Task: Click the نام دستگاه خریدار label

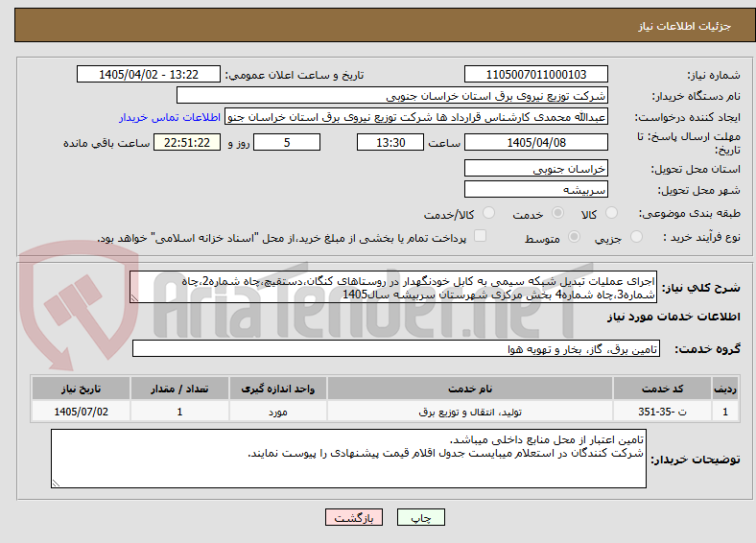Action: pos(697,97)
